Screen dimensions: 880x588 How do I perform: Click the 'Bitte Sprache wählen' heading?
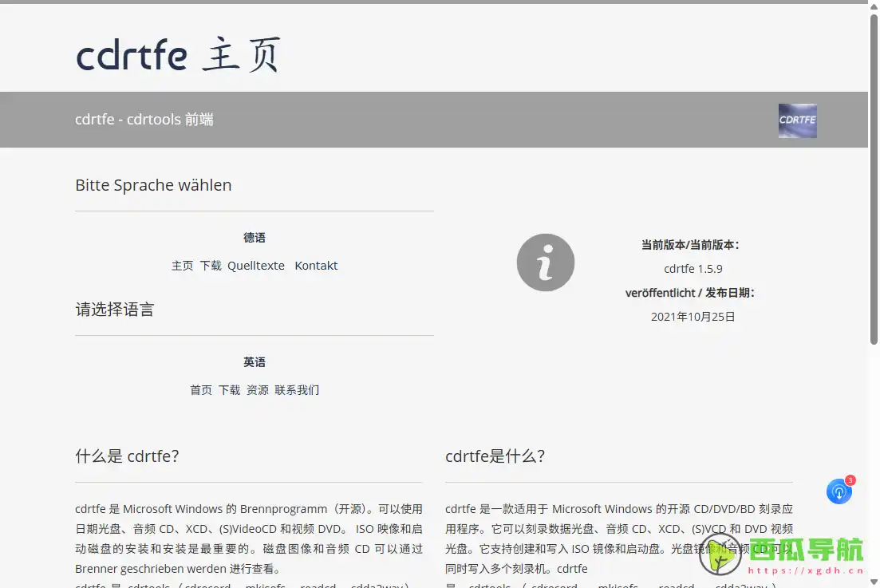click(x=153, y=185)
